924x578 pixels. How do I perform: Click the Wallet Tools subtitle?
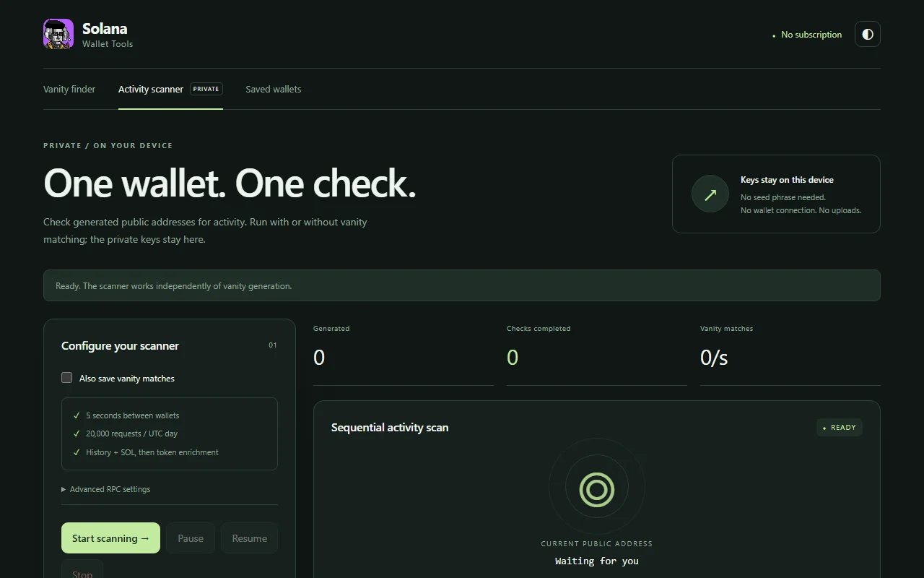pyautogui.click(x=108, y=44)
